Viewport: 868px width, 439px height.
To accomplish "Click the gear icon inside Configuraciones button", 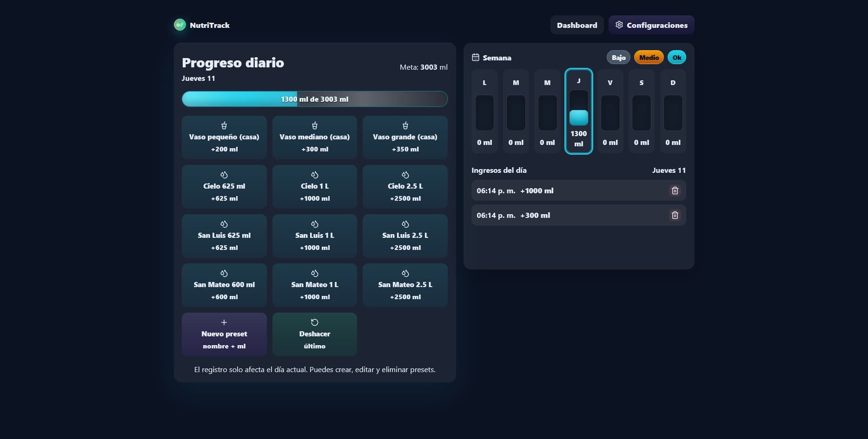I will click(x=619, y=25).
